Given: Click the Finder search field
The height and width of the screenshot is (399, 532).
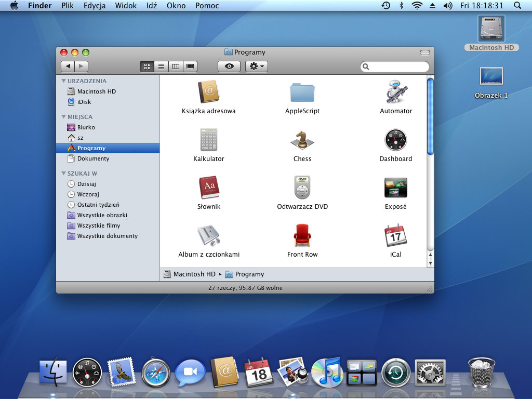Looking at the screenshot, I should pos(395,66).
